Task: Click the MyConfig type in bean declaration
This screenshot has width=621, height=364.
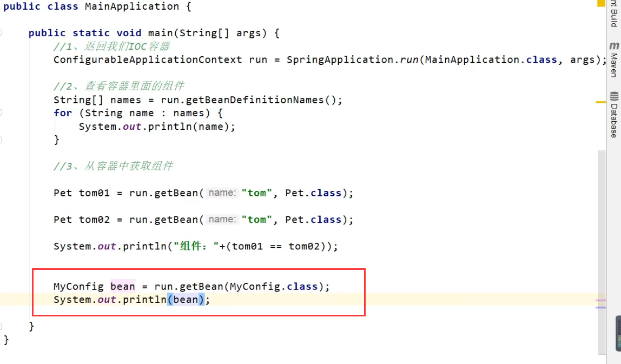Action: coord(78,286)
